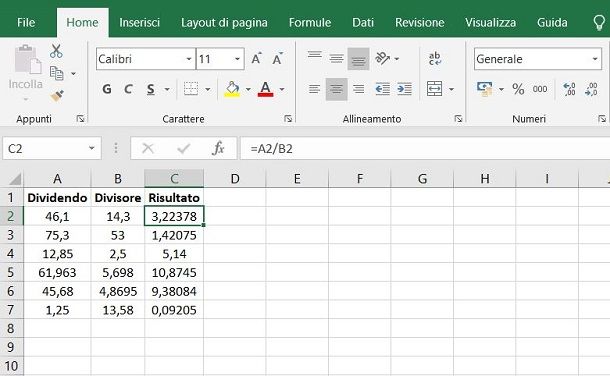Click the confirm checkmark formula button
610x376 pixels.
(x=183, y=148)
